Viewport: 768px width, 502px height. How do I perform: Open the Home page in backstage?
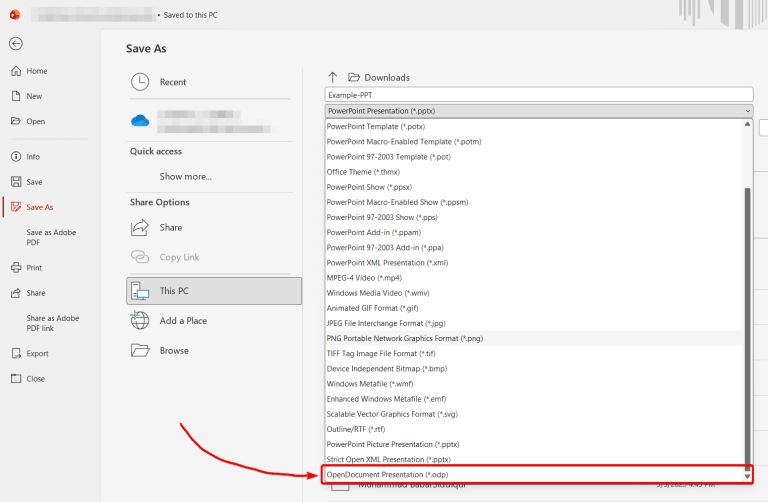pos(29,71)
